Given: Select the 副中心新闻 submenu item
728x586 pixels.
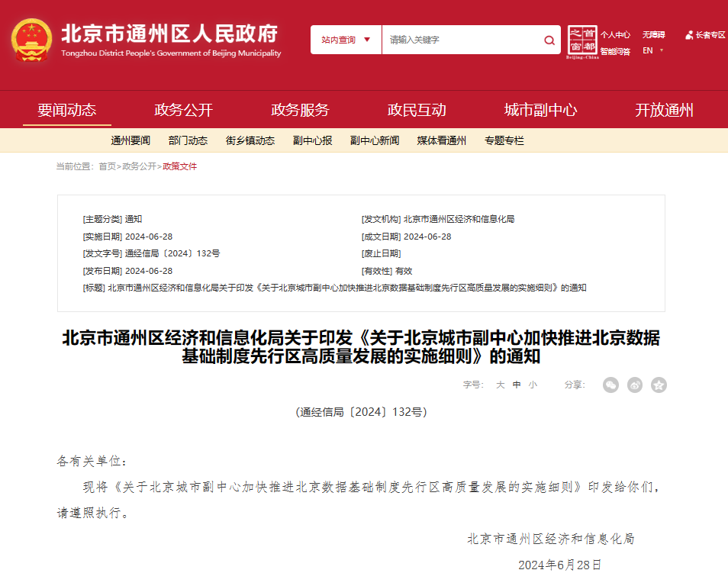Looking at the screenshot, I should pyautogui.click(x=375, y=140).
